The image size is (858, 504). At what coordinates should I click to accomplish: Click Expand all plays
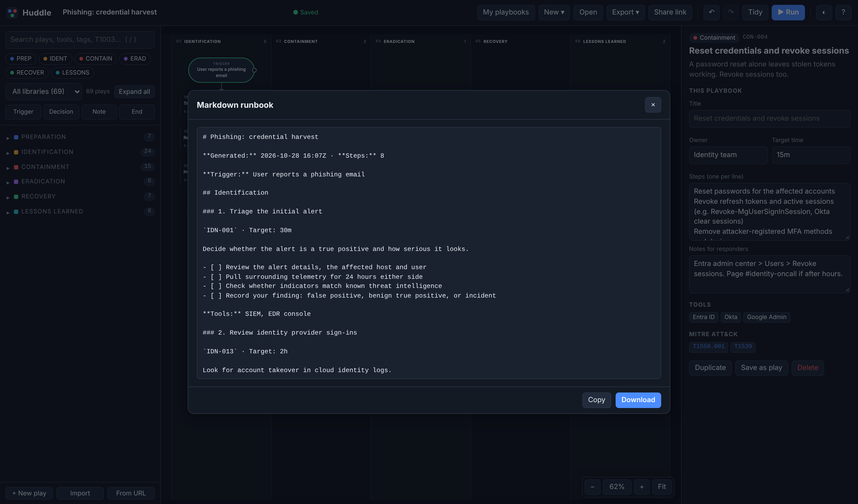[x=134, y=92]
